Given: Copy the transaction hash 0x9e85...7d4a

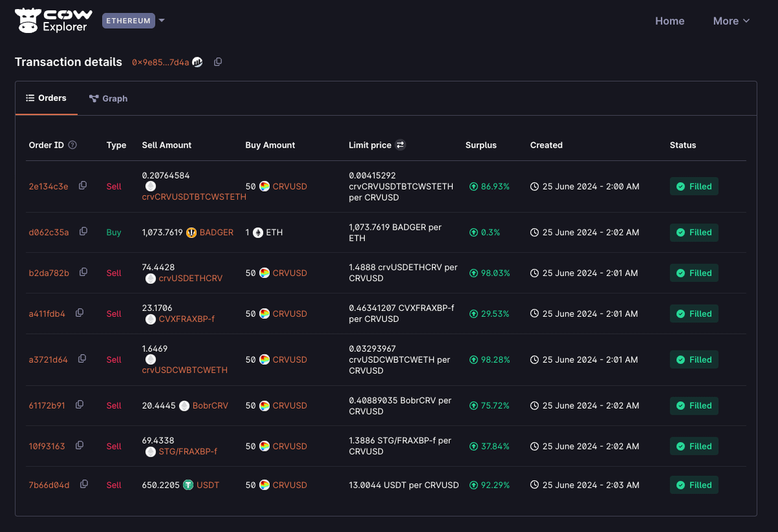Looking at the screenshot, I should 218,62.
